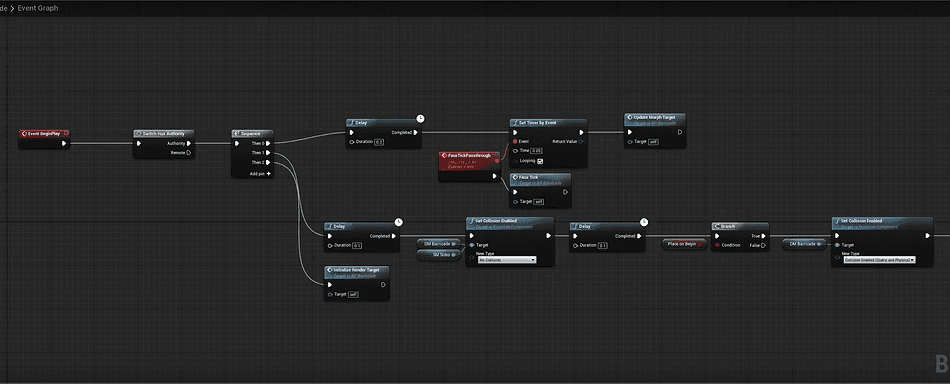
Task: Click the Branch False output pin
Action: click(763, 245)
